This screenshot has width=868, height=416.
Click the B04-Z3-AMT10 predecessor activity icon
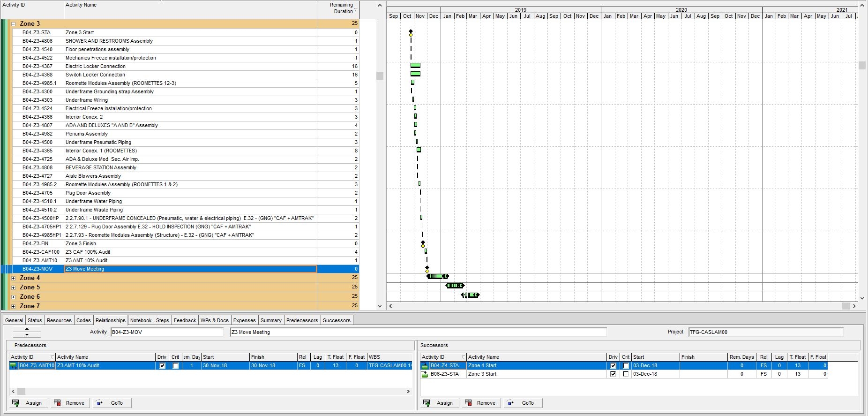click(14, 366)
